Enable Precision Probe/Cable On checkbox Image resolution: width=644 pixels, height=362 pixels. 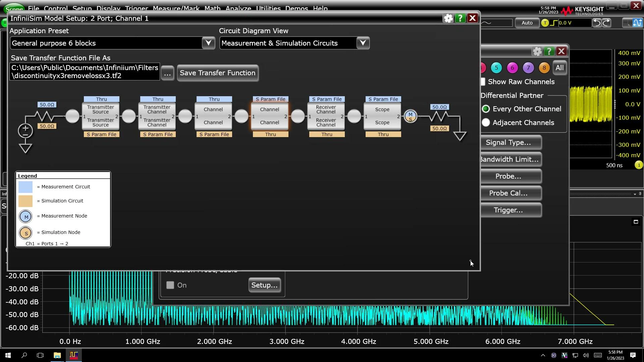(170, 285)
